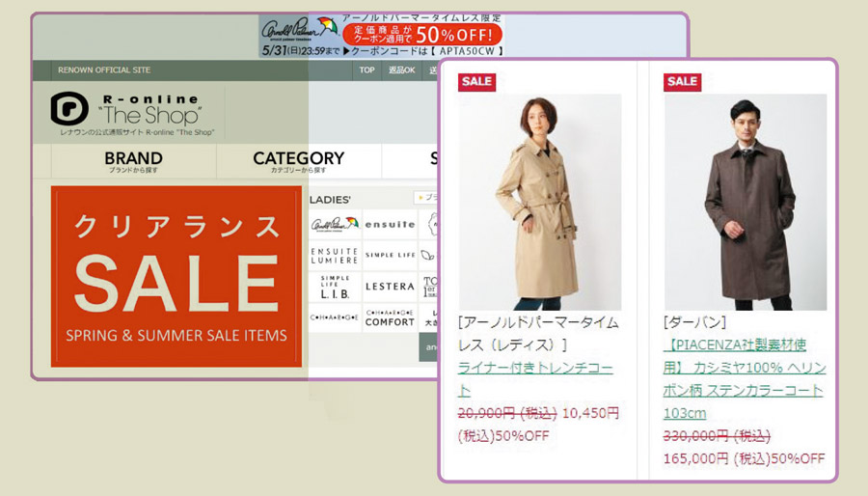The image size is (868, 496).
Task: Click the trench coat woman product image
Action: coord(540,202)
